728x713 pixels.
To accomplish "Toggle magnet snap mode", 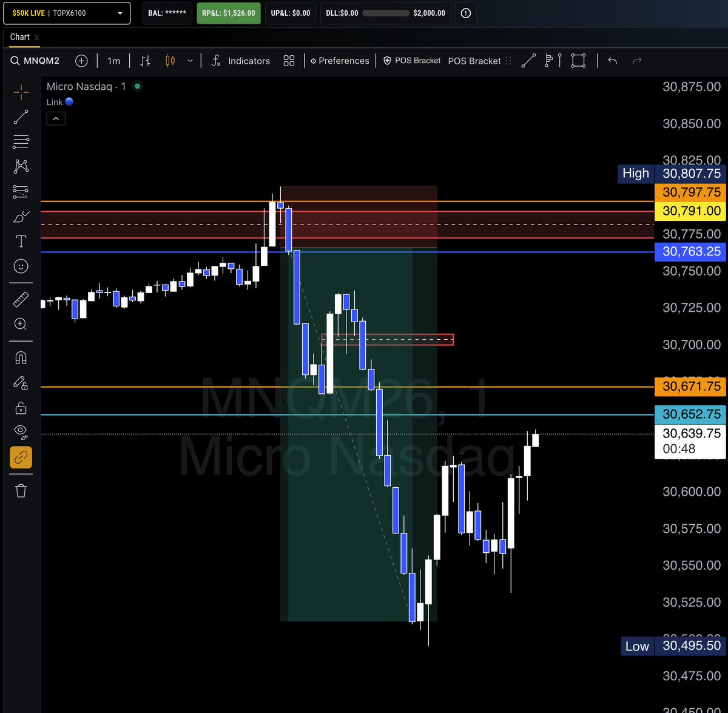I will click(21, 357).
